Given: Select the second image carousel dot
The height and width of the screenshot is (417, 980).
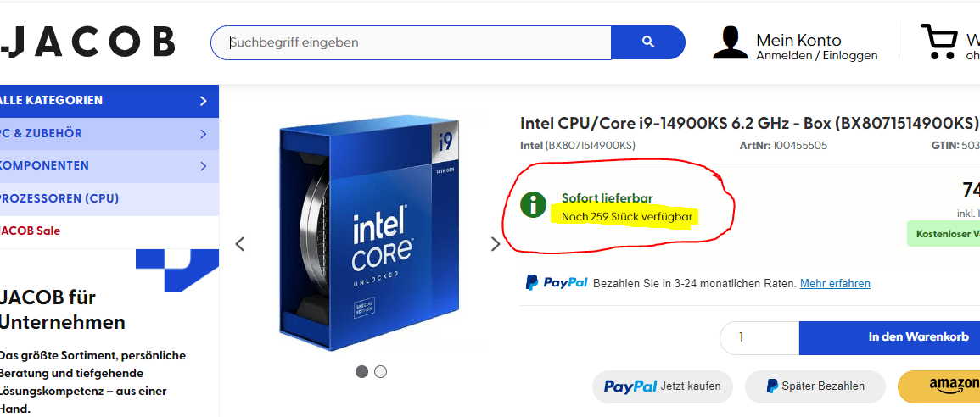Looking at the screenshot, I should [x=380, y=371].
